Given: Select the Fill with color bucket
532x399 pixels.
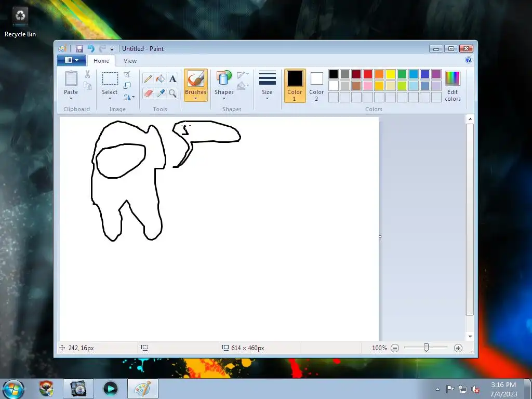Looking at the screenshot, I should pos(160,79).
